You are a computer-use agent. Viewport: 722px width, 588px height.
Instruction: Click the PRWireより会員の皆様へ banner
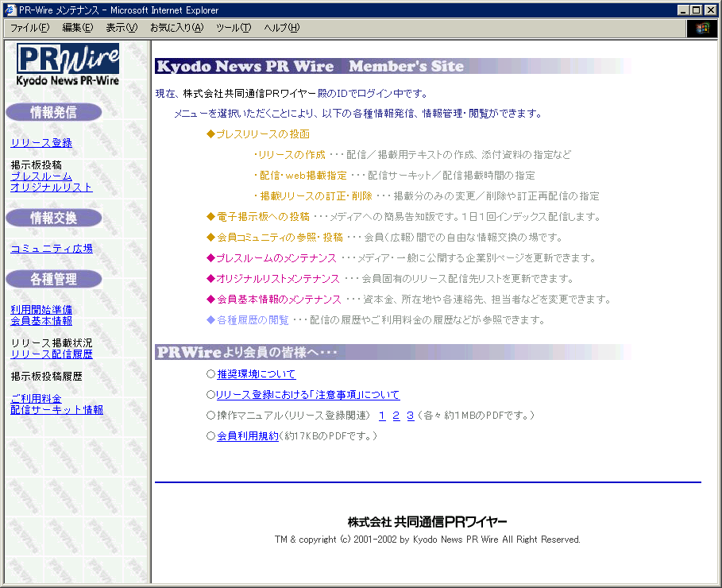click(x=393, y=353)
